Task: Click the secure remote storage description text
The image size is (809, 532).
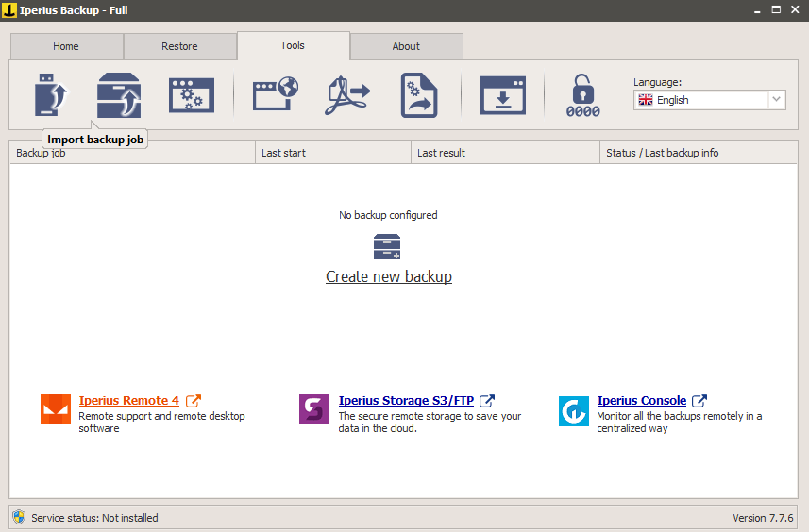Action: pos(430,423)
